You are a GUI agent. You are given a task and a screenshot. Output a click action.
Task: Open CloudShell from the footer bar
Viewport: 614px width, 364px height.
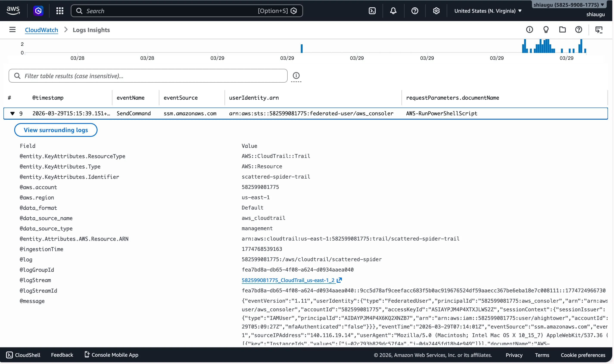click(x=23, y=355)
